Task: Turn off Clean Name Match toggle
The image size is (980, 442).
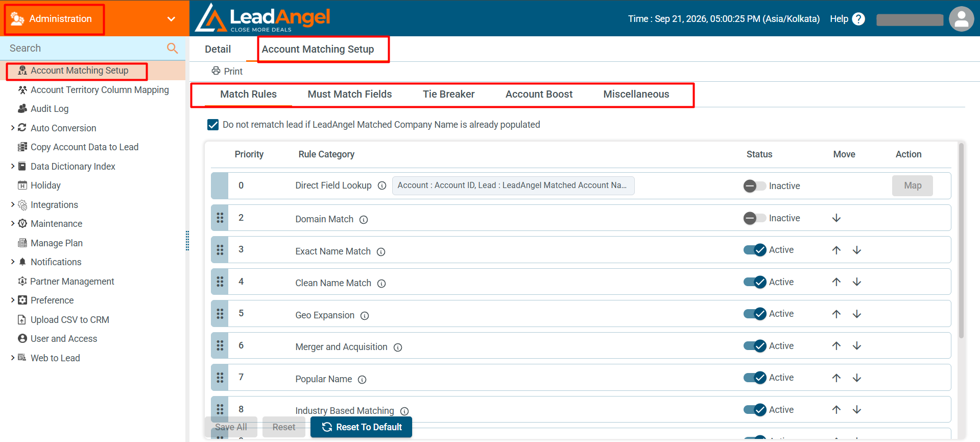Action: click(x=755, y=282)
